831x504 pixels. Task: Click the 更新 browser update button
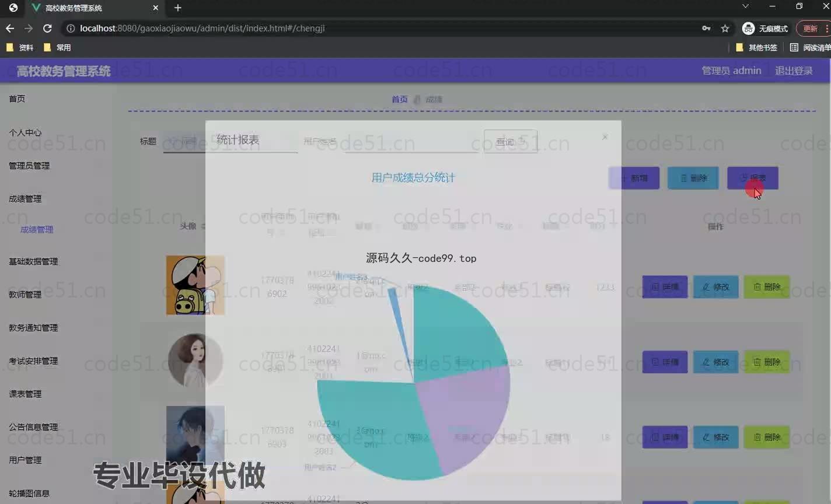pyautogui.click(x=811, y=28)
